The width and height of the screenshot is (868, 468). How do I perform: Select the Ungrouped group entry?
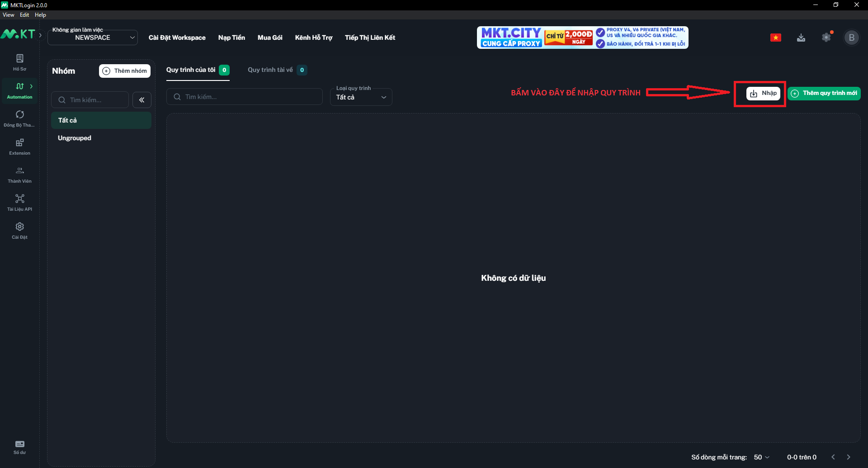click(74, 138)
